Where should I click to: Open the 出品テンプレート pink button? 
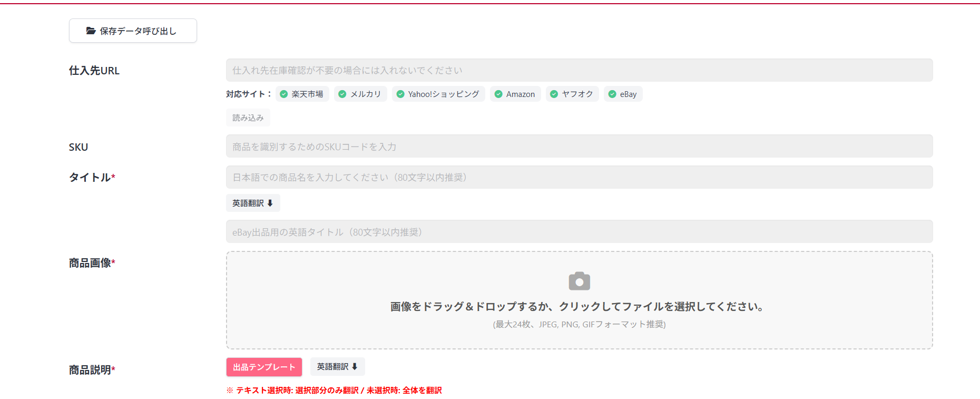(264, 367)
